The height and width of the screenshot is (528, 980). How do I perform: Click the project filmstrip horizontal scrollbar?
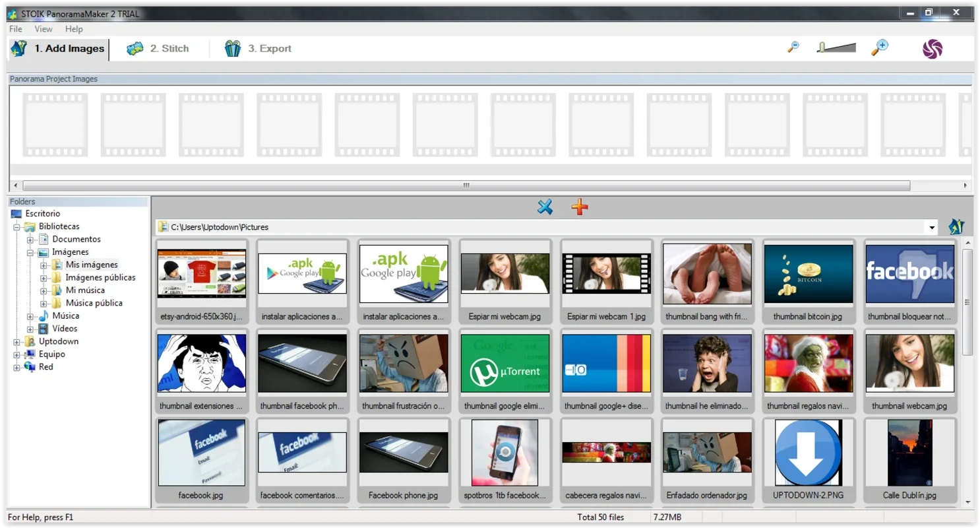point(466,185)
